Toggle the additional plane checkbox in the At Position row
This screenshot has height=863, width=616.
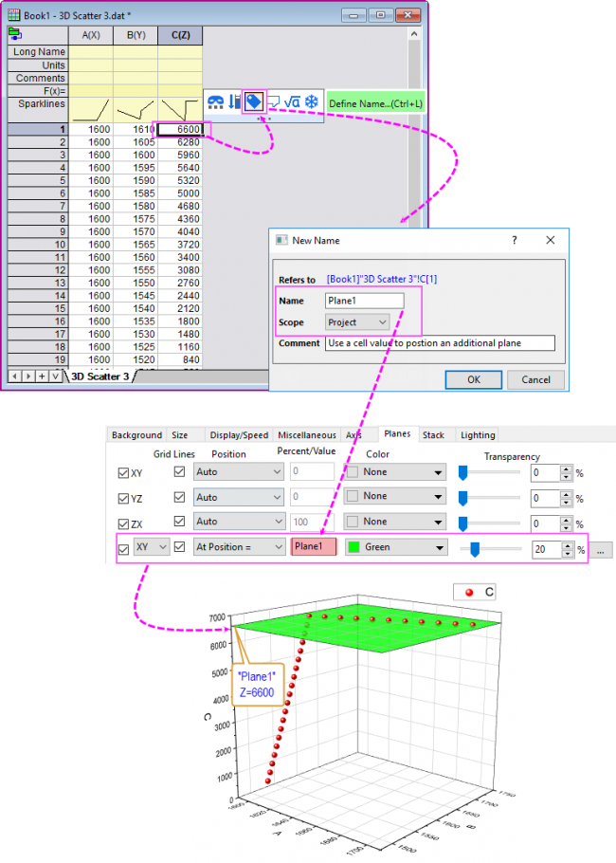pyautogui.click(x=124, y=549)
